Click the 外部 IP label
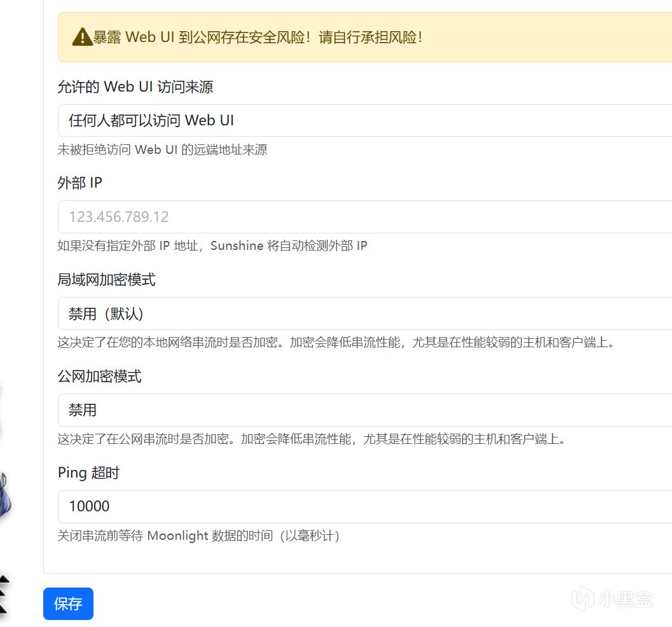 pos(79,183)
